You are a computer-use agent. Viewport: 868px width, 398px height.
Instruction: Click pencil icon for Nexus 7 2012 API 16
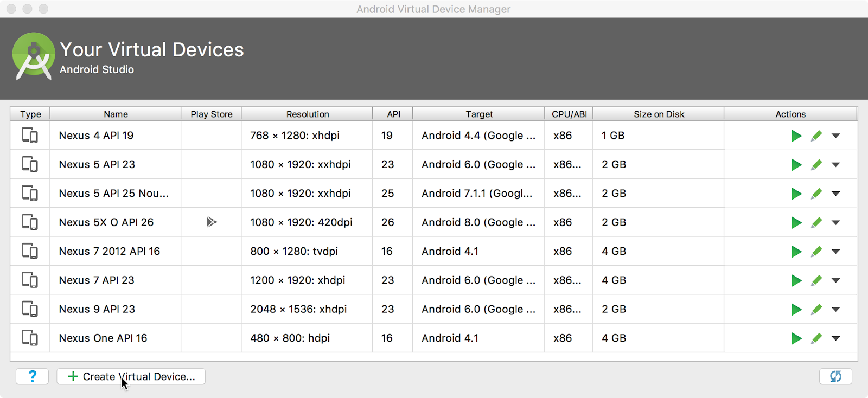click(x=816, y=252)
